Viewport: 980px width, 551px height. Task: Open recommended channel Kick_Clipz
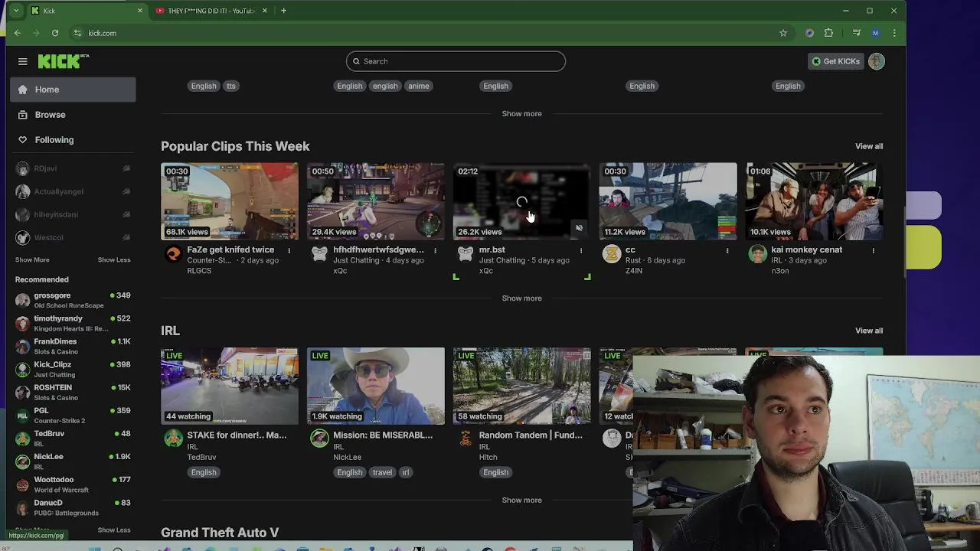click(x=73, y=369)
